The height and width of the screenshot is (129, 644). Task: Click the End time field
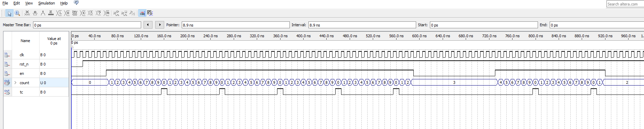pyautogui.click(x=597, y=25)
